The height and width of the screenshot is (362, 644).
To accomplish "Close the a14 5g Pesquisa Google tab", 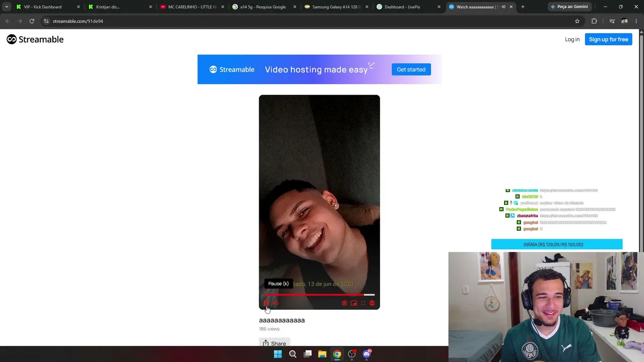I will click(x=294, y=7).
